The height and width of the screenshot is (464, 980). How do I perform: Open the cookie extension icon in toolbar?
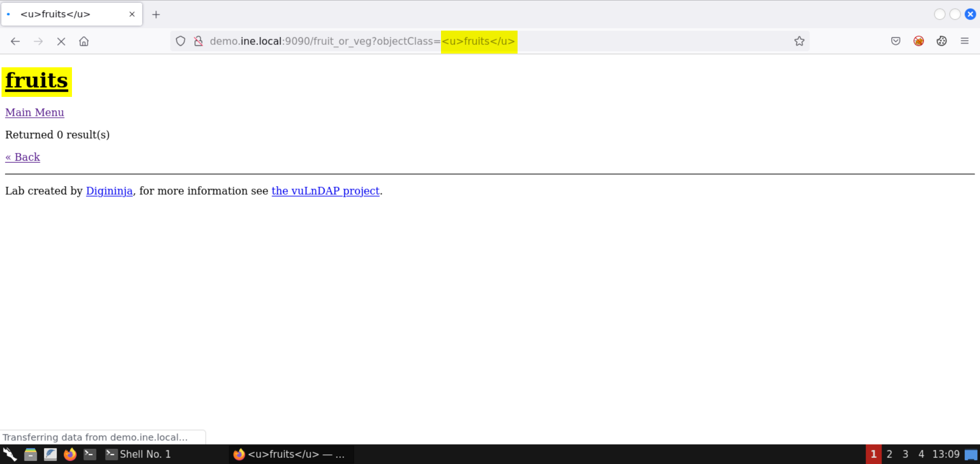pos(942,41)
